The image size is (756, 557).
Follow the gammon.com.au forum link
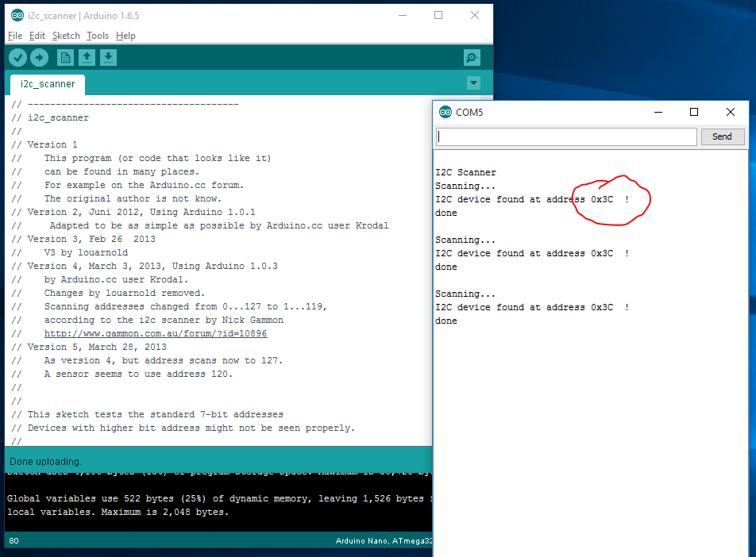point(156,333)
